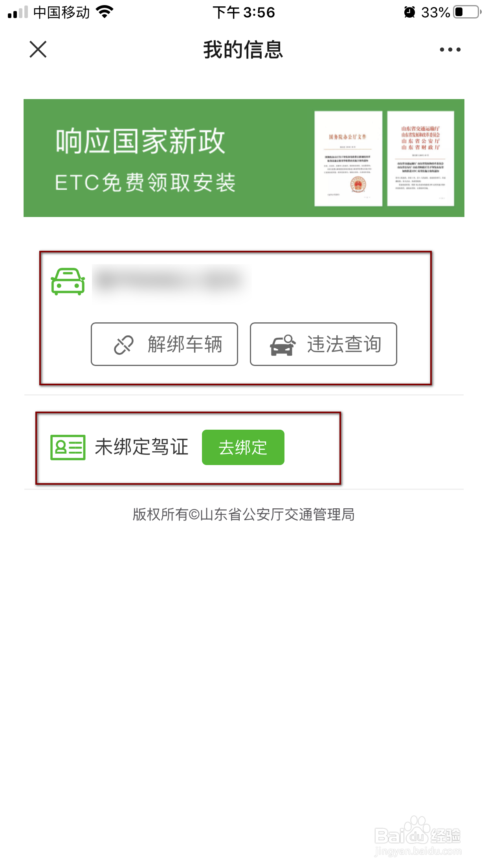488x868 pixels.
Task: Tap the 山东省交通运输厅 document thumbnail
Action: pyautogui.click(x=420, y=158)
